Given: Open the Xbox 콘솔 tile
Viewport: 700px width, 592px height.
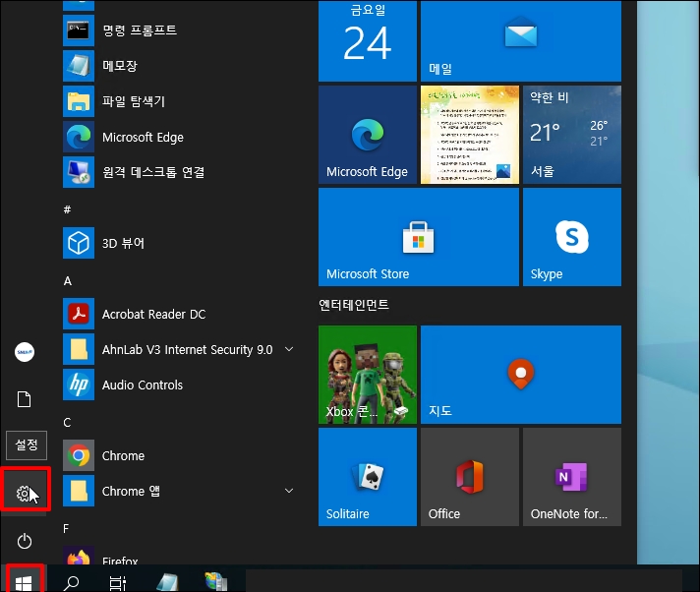Looking at the screenshot, I should pos(368,375).
